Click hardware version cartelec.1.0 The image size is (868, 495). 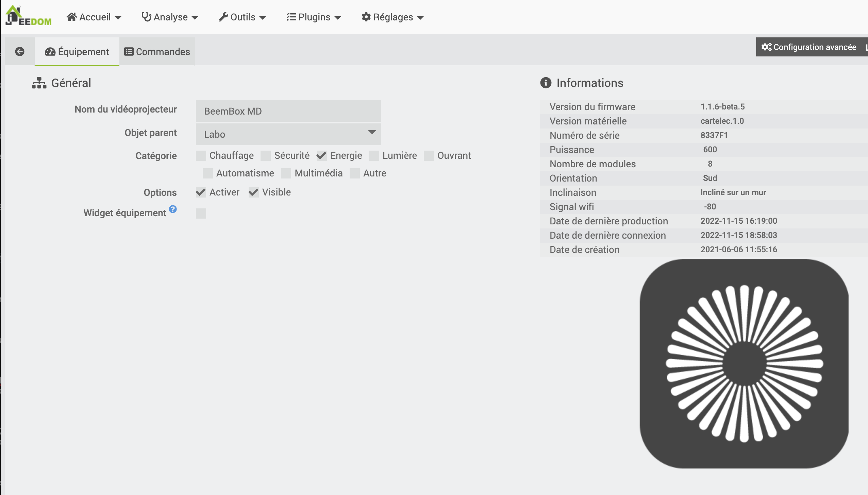(722, 121)
